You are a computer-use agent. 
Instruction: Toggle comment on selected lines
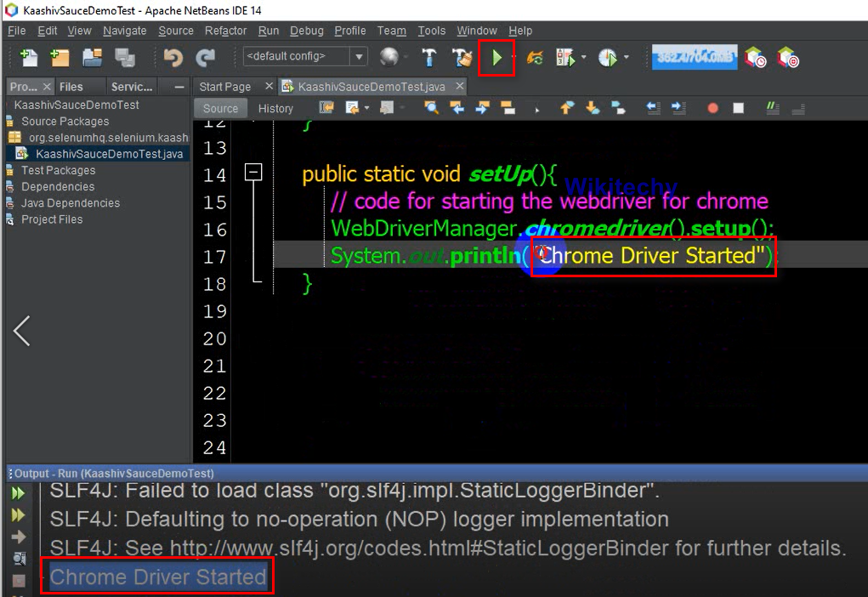772,108
